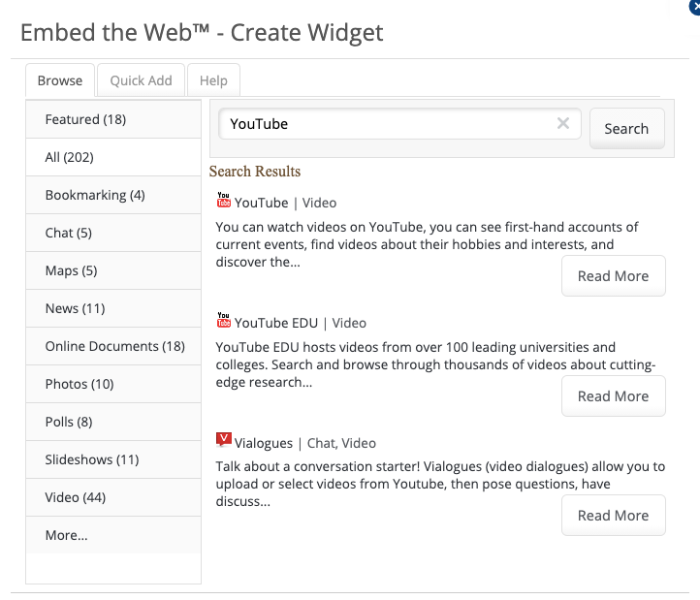The height and width of the screenshot is (600, 700).
Task: Close the Create Widget dialog
Action: point(695,7)
